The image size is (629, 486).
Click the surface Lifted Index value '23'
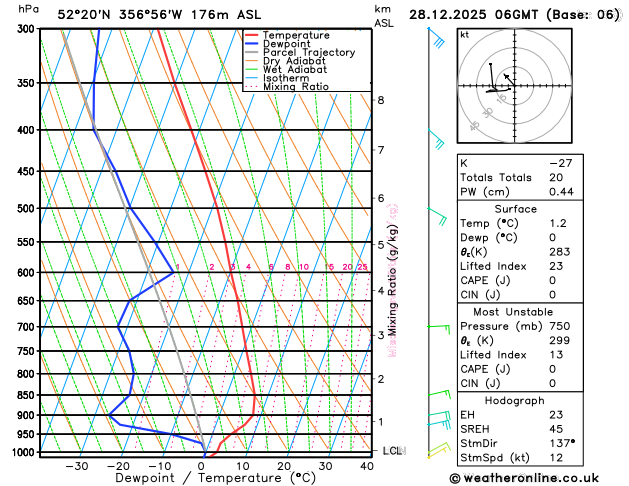pos(556,266)
